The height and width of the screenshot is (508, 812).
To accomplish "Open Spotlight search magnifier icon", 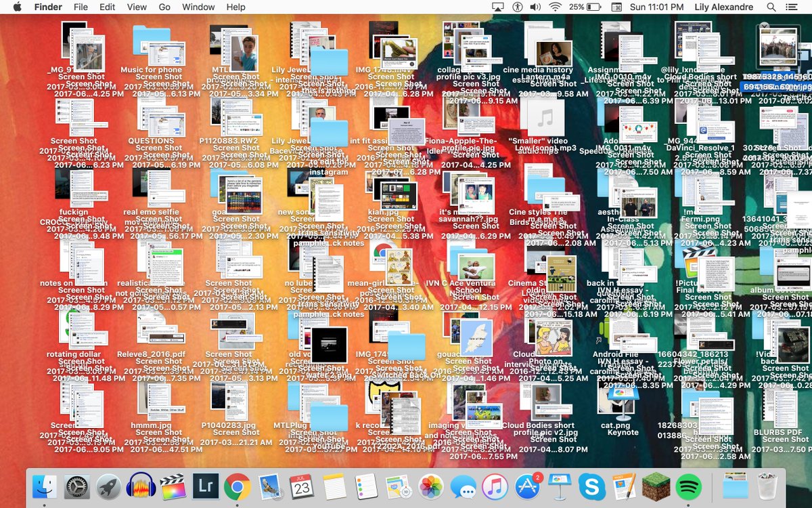I will point(771,7).
